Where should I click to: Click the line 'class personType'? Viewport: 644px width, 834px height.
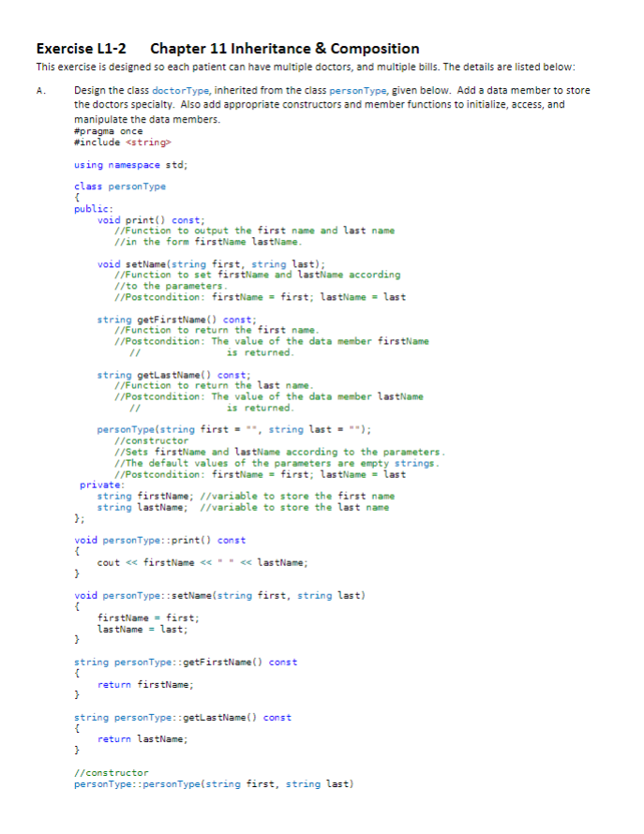pos(120,186)
